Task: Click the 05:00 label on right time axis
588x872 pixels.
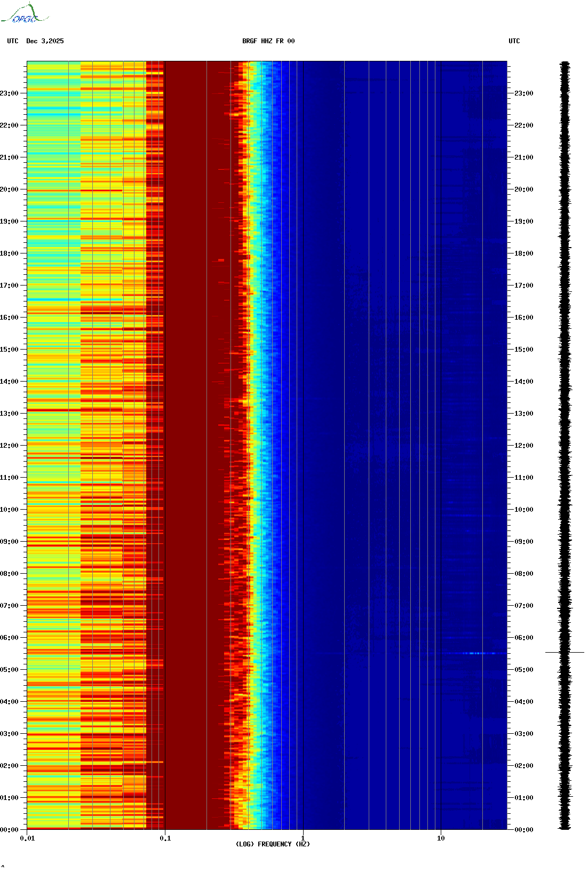Action: click(x=523, y=670)
